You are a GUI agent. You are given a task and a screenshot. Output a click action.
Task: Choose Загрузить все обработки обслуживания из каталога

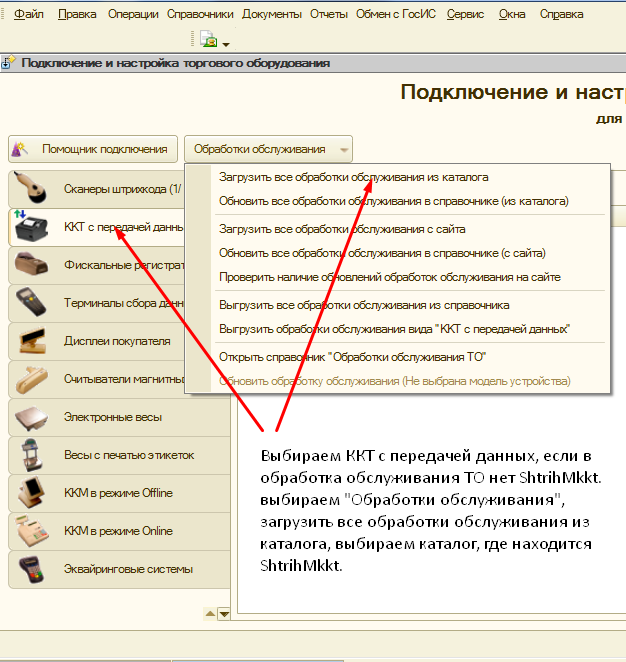pyautogui.click(x=353, y=177)
